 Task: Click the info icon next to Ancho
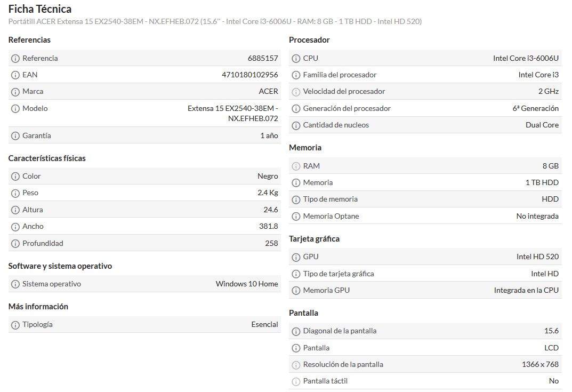(x=15, y=227)
